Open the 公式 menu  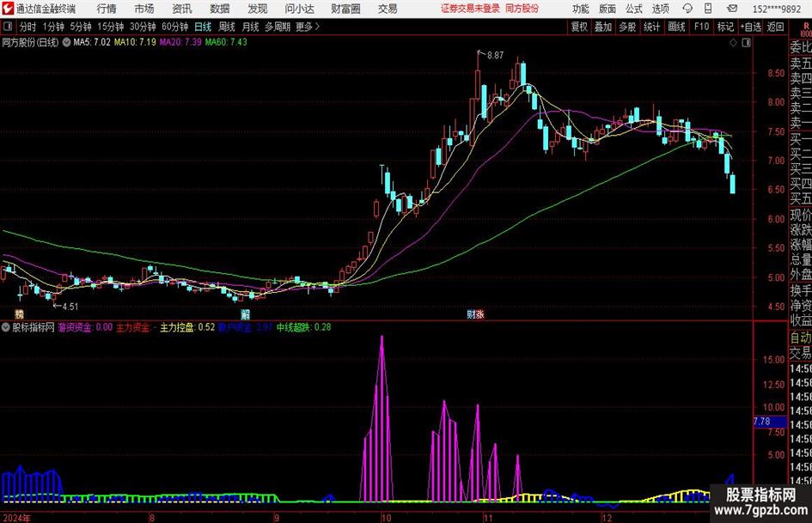coord(634,9)
